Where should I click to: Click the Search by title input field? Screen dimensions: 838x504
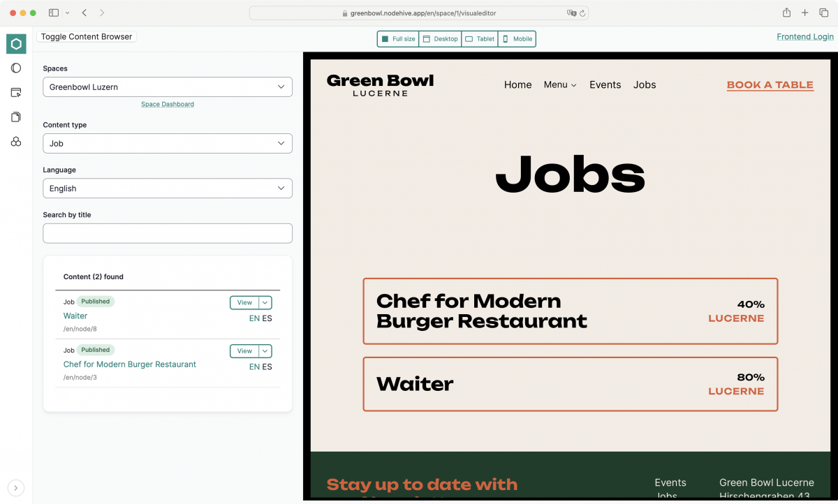(168, 234)
